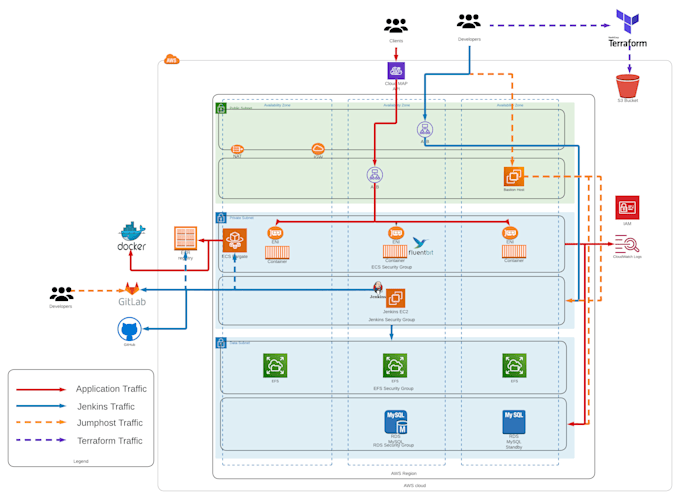Click the 'Bastion Host' caption text

514,190
